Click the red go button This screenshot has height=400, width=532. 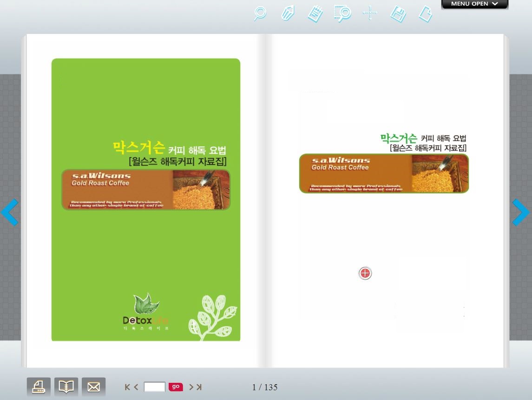click(x=176, y=387)
